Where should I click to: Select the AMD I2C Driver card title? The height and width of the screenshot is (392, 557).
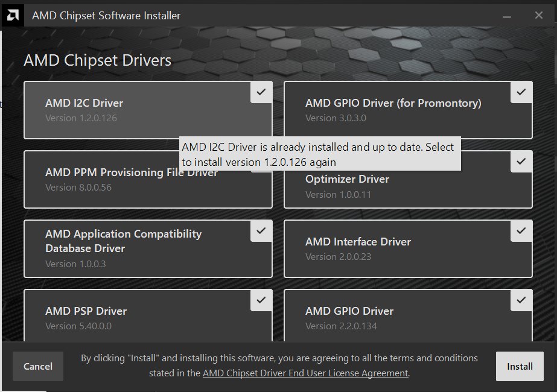pyautogui.click(x=84, y=103)
